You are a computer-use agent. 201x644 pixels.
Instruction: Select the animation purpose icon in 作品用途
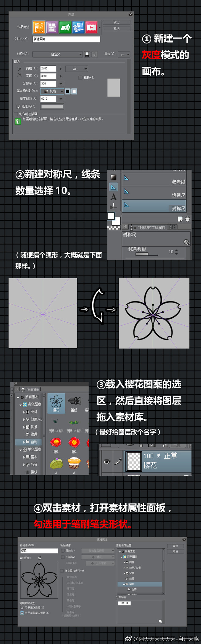[91, 27]
